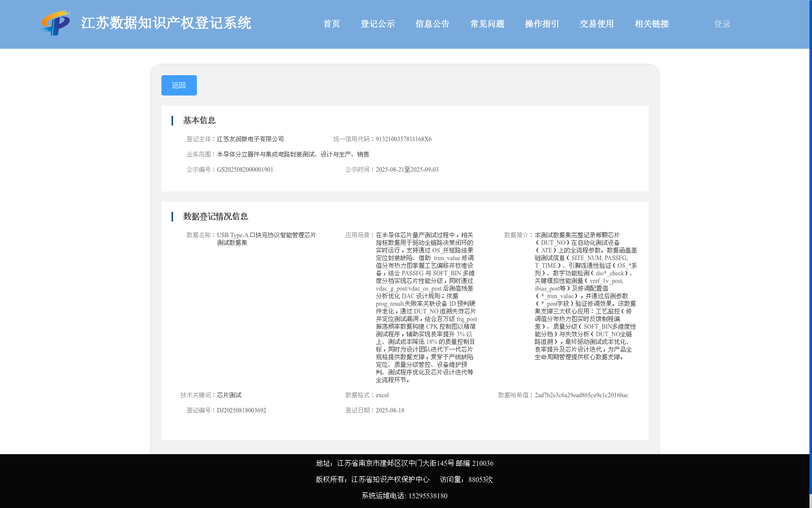Go to the 信息公告 menu item
This screenshot has height=508, width=812.
click(x=432, y=24)
